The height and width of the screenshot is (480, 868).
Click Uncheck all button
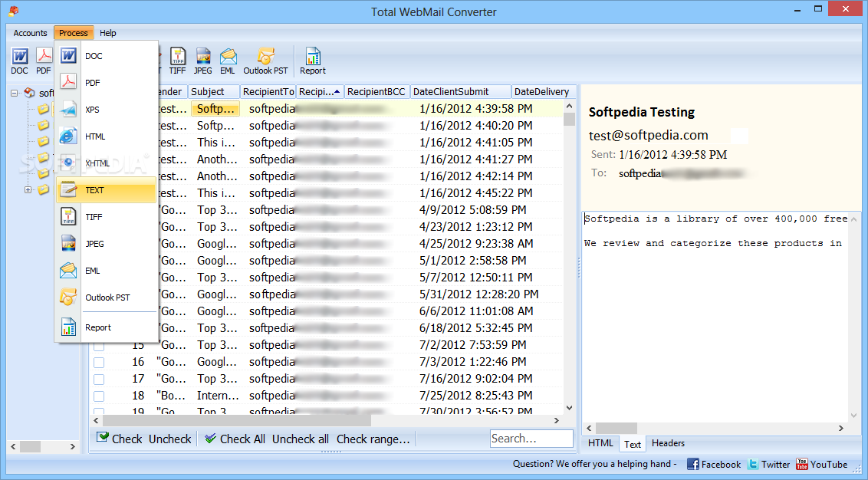tap(301, 439)
